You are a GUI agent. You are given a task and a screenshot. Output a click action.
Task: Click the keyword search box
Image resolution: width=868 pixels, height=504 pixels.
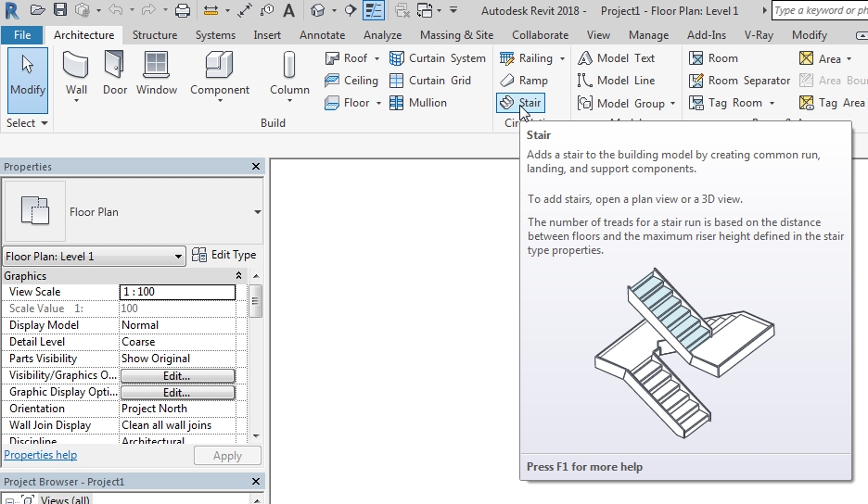(x=820, y=10)
